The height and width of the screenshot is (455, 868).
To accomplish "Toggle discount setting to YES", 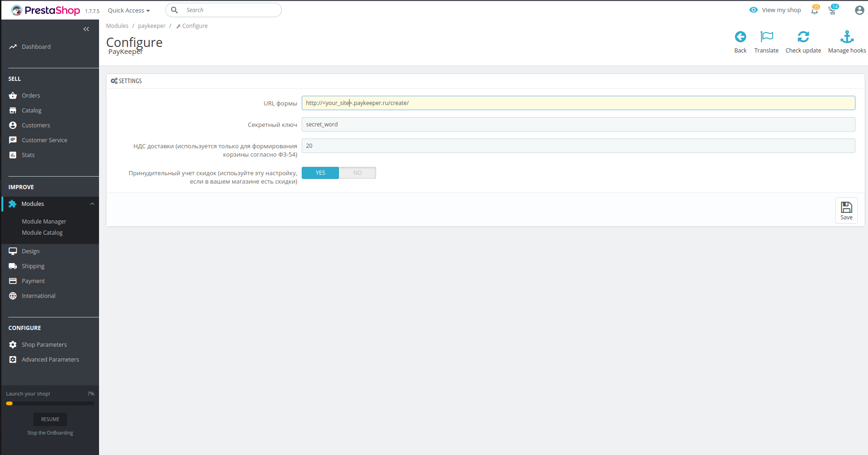I will click(320, 173).
